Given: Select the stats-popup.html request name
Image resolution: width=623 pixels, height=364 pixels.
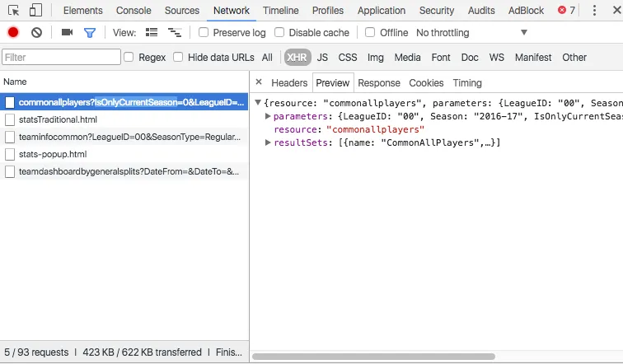Looking at the screenshot, I should click(53, 154).
